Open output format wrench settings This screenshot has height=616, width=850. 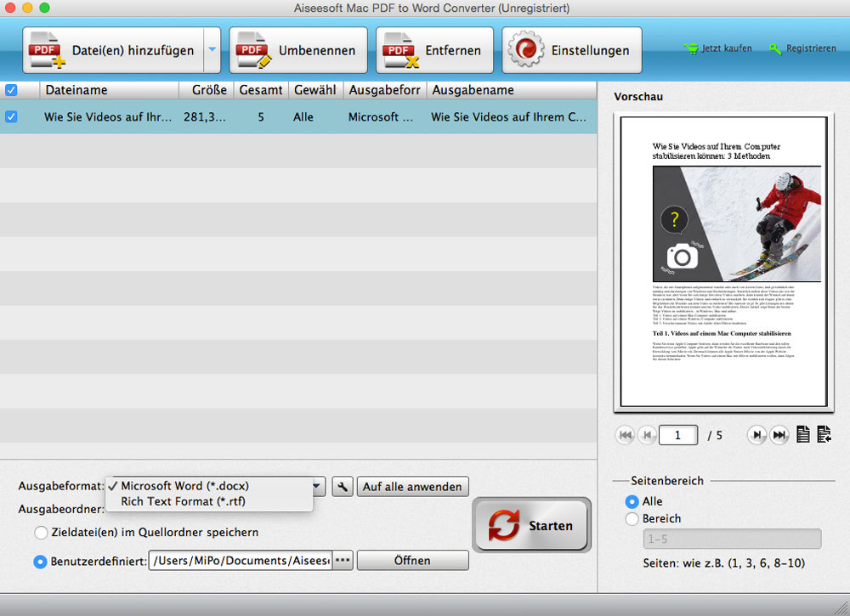343,487
